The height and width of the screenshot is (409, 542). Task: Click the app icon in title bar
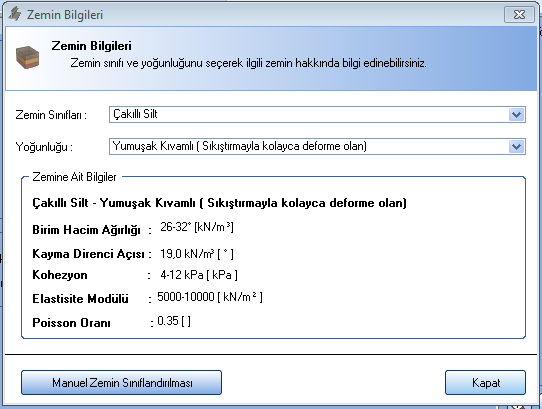point(15,15)
